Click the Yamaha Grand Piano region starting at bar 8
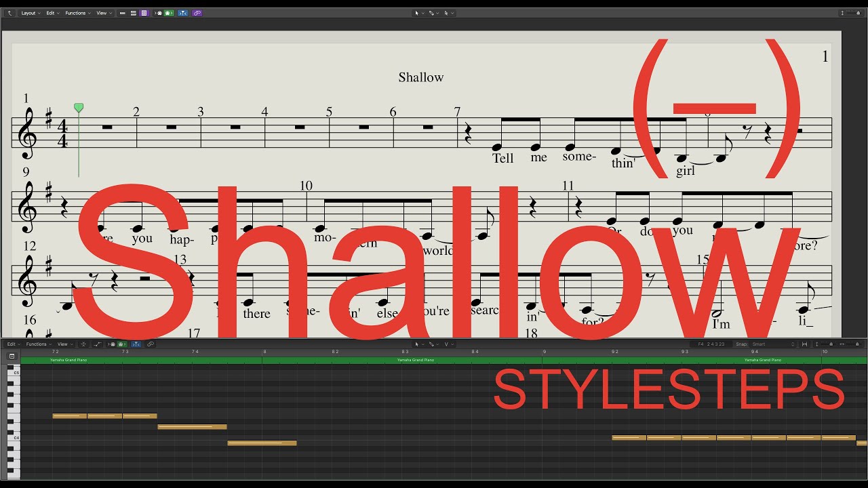868x488 pixels. coord(402,360)
